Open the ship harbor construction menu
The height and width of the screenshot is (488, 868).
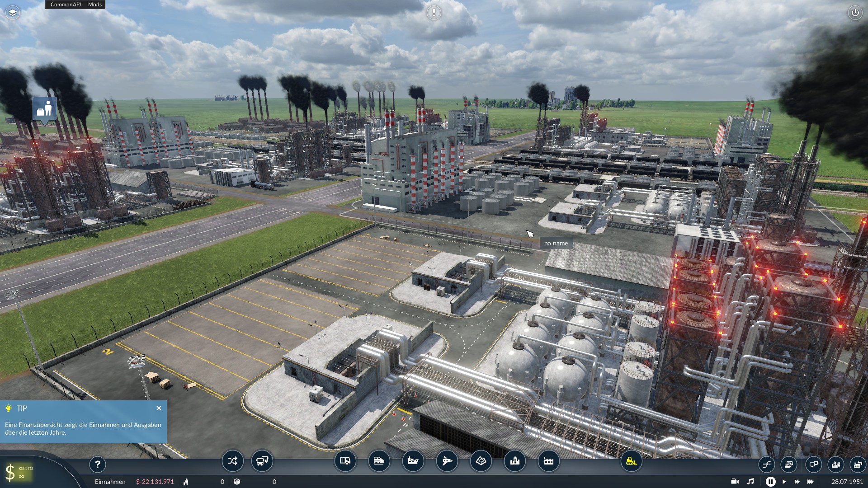(x=413, y=461)
